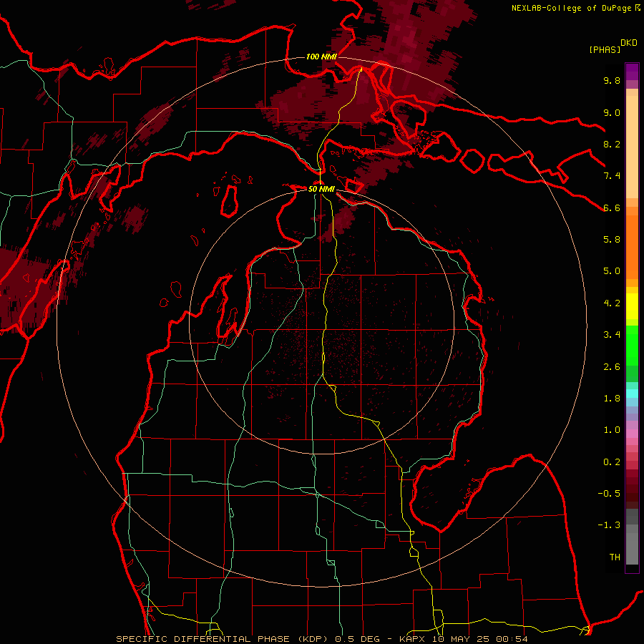
Task: Click the -0.5 value on the color scale
Action: pyautogui.click(x=609, y=494)
